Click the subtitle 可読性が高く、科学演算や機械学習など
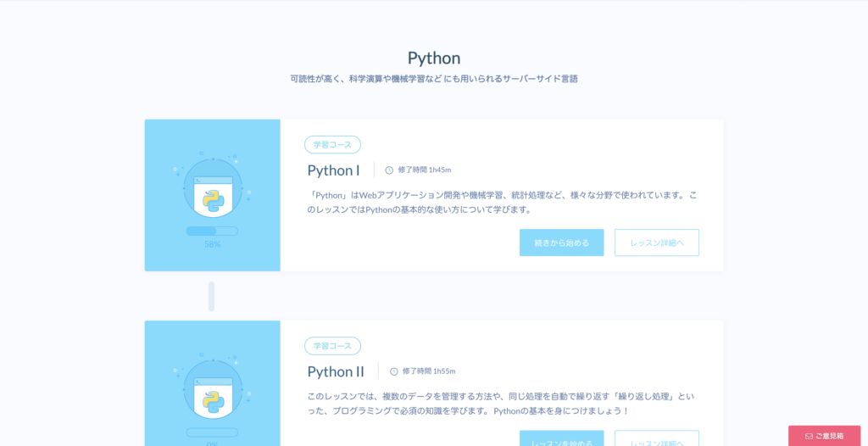868x446 pixels. click(434, 79)
